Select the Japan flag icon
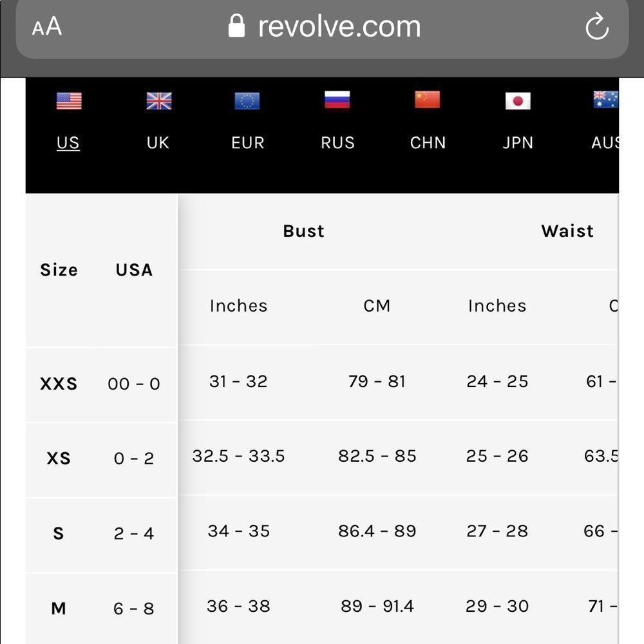644x644 pixels. click(518, 101)
